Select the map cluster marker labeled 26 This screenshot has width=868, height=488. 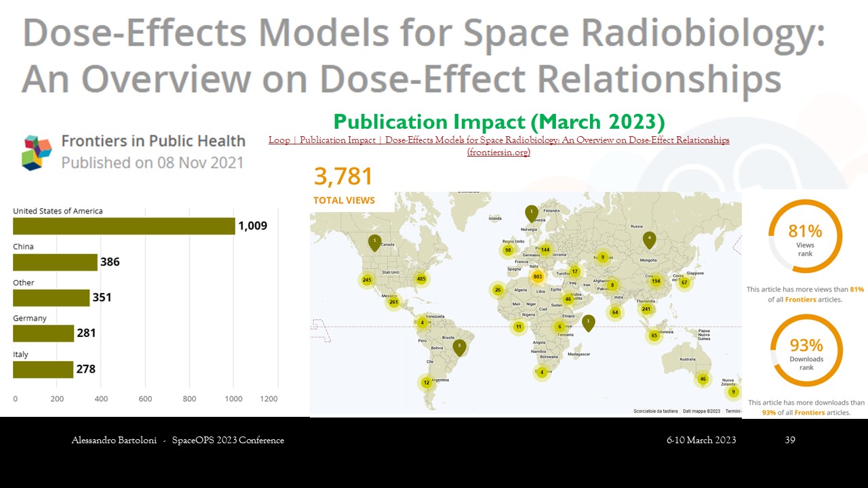(498, 291)
